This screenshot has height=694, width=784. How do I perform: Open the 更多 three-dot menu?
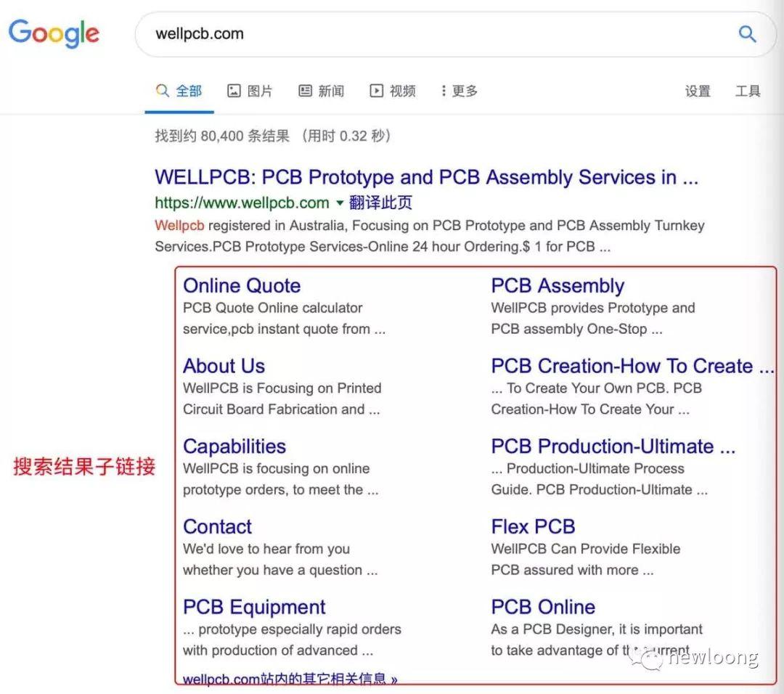tap(444, 91)
